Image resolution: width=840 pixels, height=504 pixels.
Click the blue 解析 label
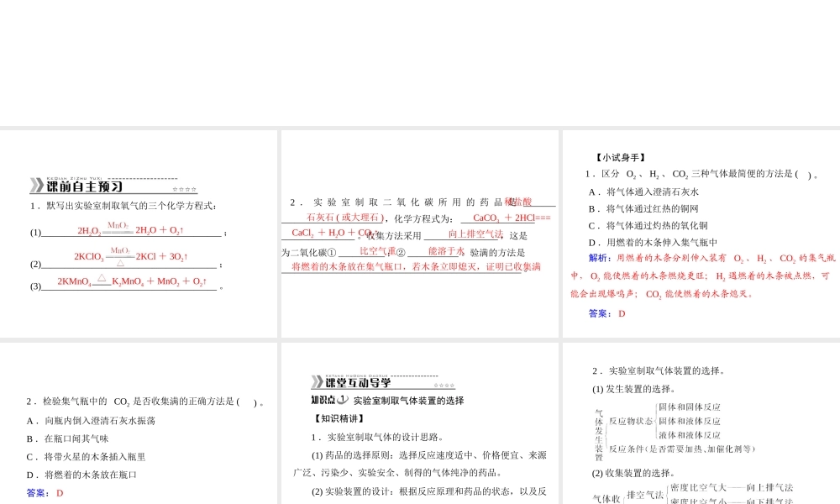point(598,258)
